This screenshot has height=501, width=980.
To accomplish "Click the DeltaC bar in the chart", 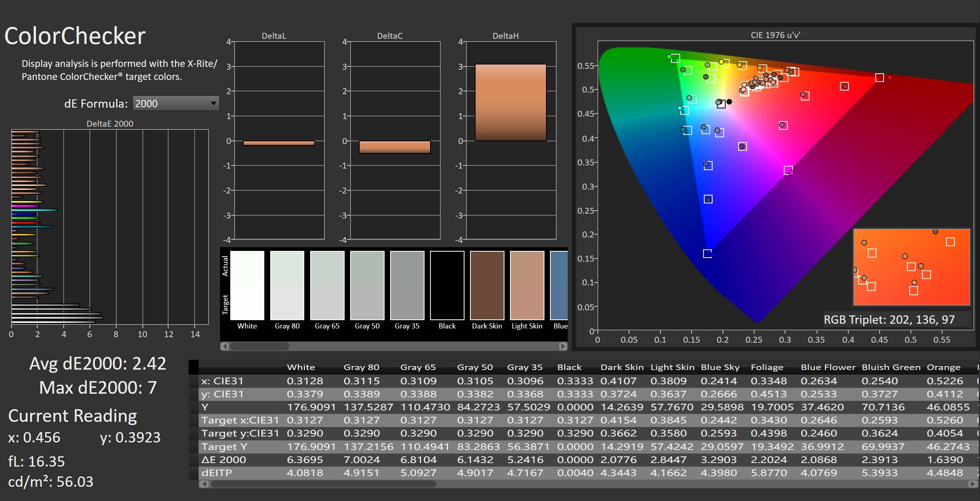I will tap(394, 147).
